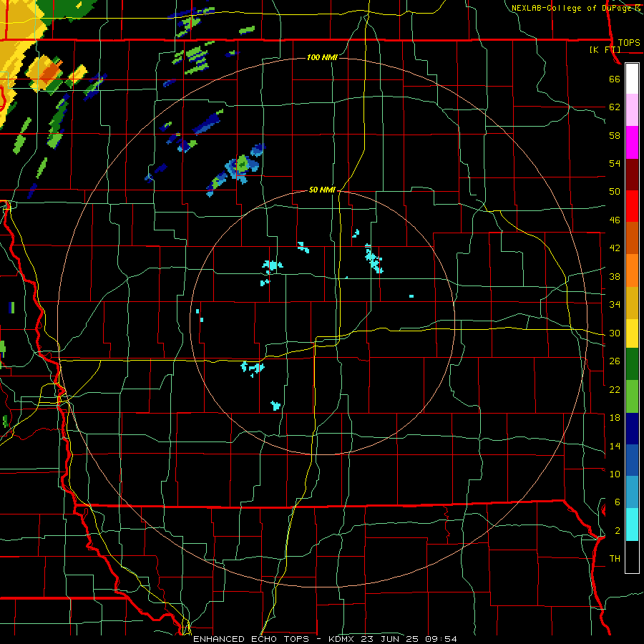Click legend value 62
This screenshot has width=644, height=644.
click(x=615, y=107)
